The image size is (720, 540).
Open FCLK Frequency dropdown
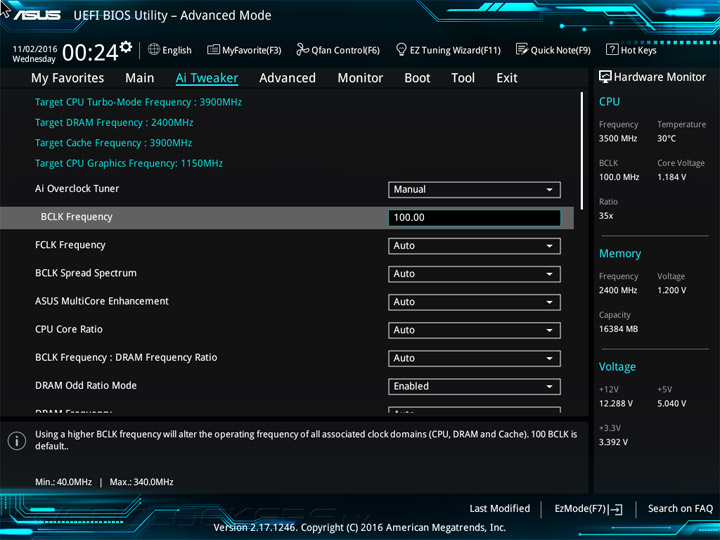(474, 246)
